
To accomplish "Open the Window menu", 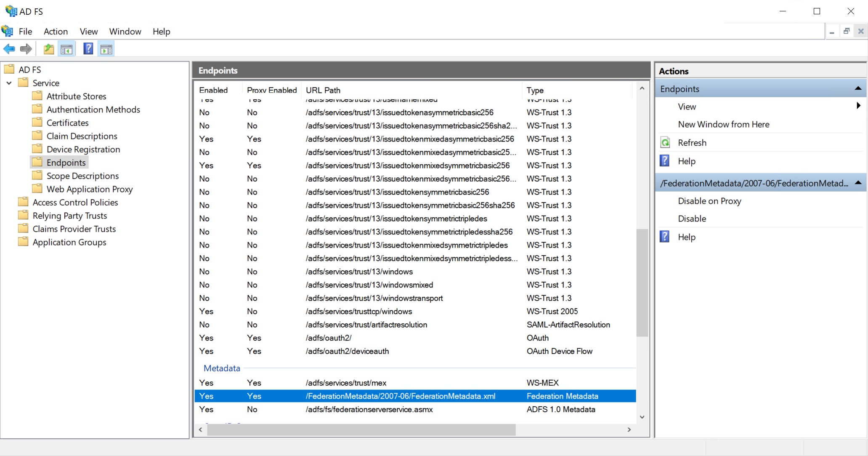I will pyautogui.click(x=125, y=32).
